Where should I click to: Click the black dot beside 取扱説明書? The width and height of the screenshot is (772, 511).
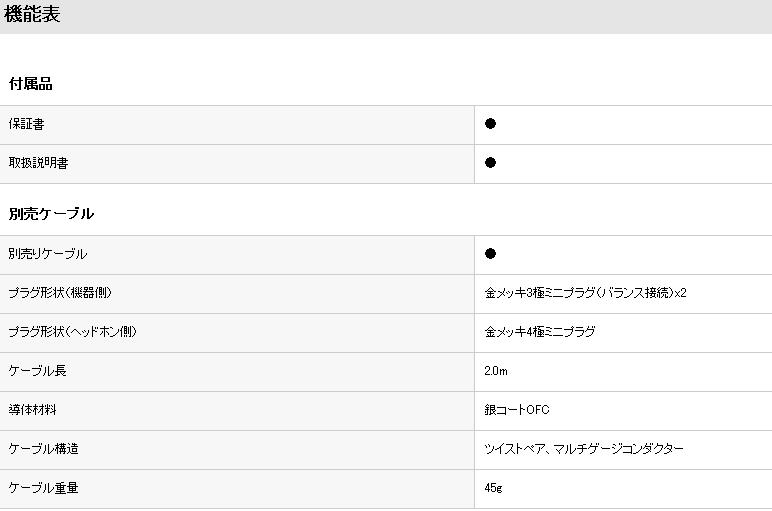(490, 162)
